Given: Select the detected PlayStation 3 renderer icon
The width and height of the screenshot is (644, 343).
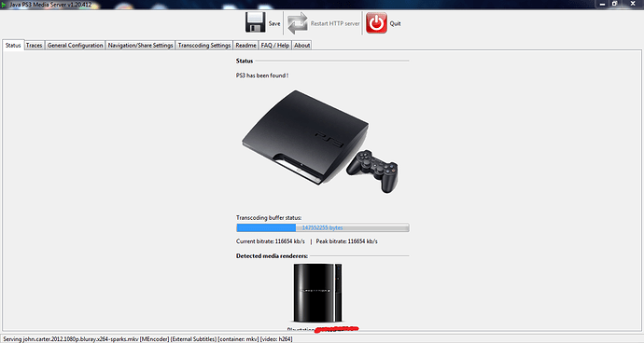Looking at the screenshot, I should 317,293.
